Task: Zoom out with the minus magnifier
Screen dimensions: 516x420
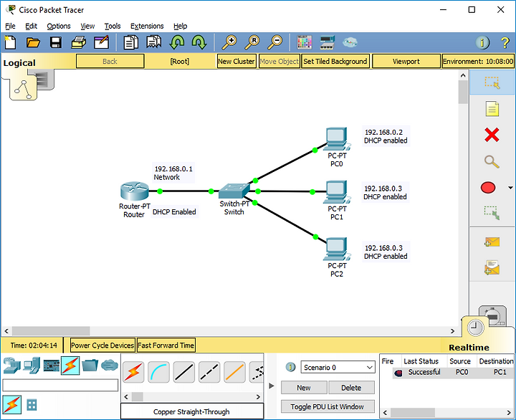Action: 274,43
